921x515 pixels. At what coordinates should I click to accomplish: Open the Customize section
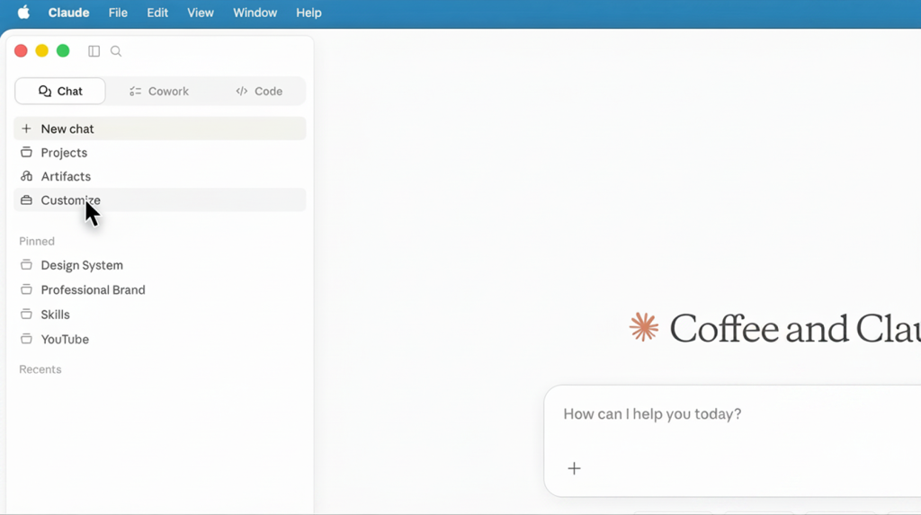(x=160, y=200)
